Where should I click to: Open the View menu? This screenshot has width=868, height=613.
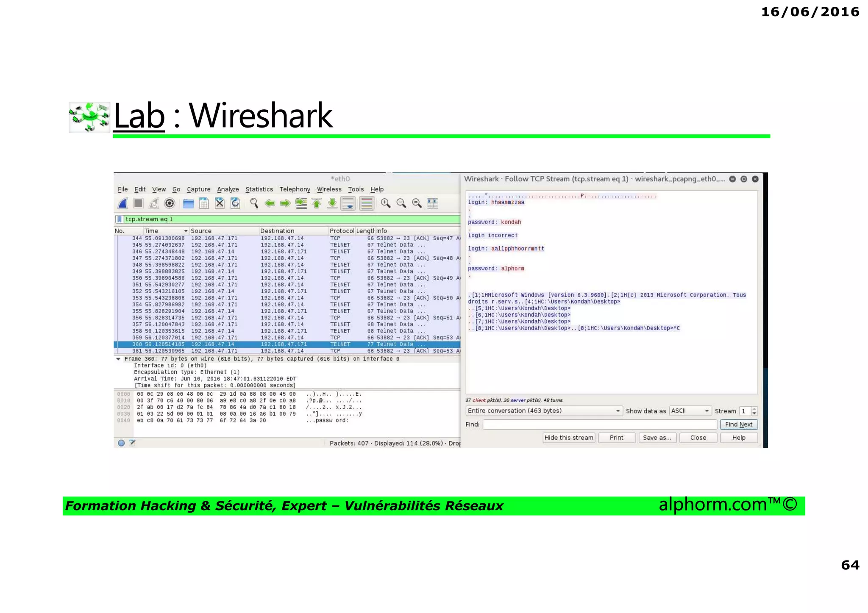point(159,189)
